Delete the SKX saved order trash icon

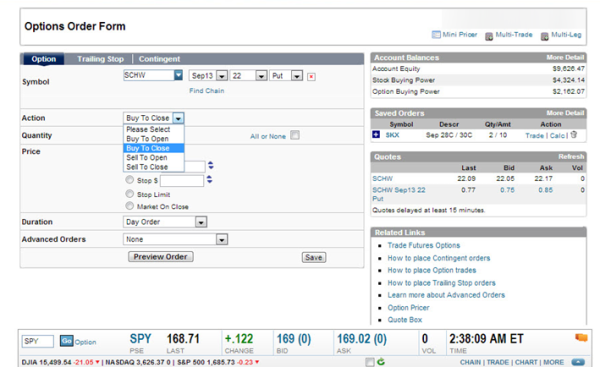coord(574,135)
